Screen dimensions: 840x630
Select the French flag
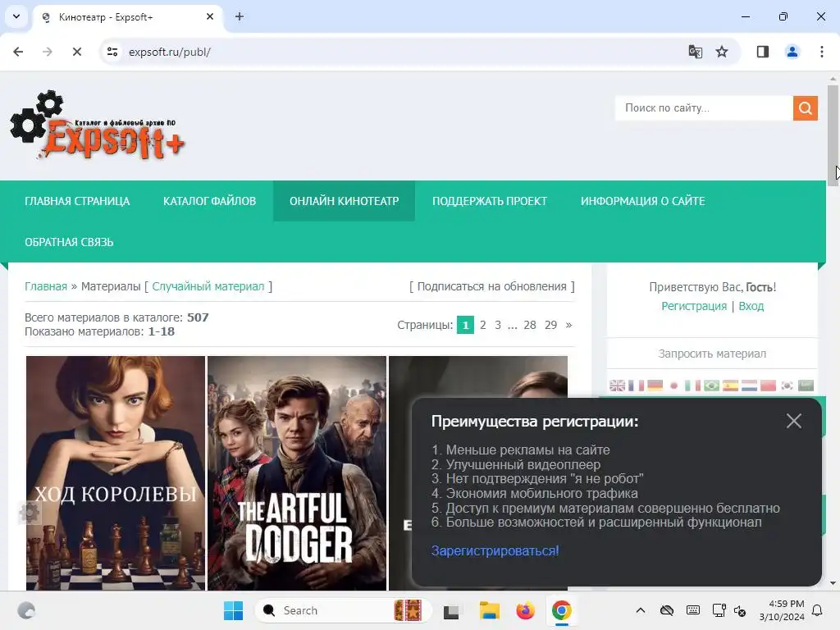(x=636, y=386)
